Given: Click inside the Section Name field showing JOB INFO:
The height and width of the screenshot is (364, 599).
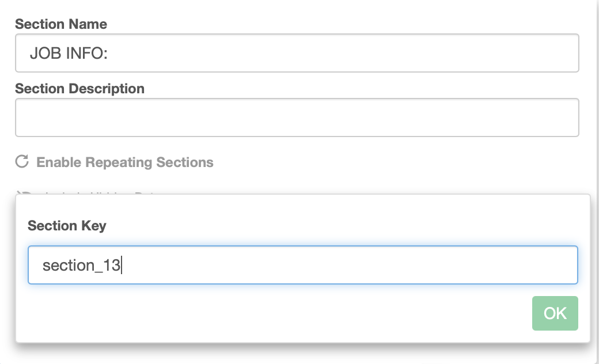Looking at the screenshot, I should [x=297, y=52].
